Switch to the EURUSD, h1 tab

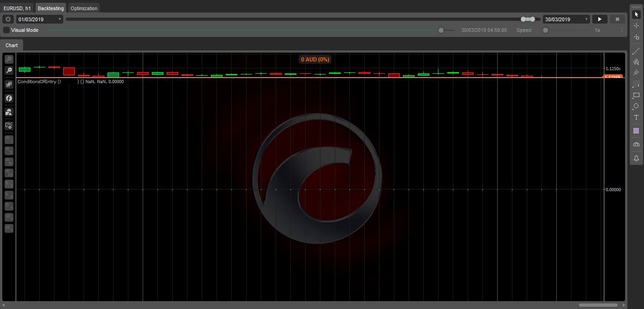coord(17,8)
